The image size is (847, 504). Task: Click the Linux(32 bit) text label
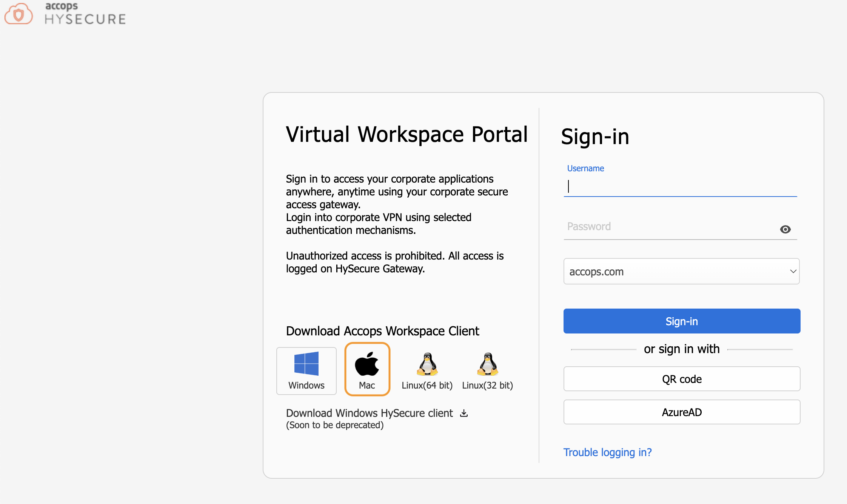[x=487, y=385]
